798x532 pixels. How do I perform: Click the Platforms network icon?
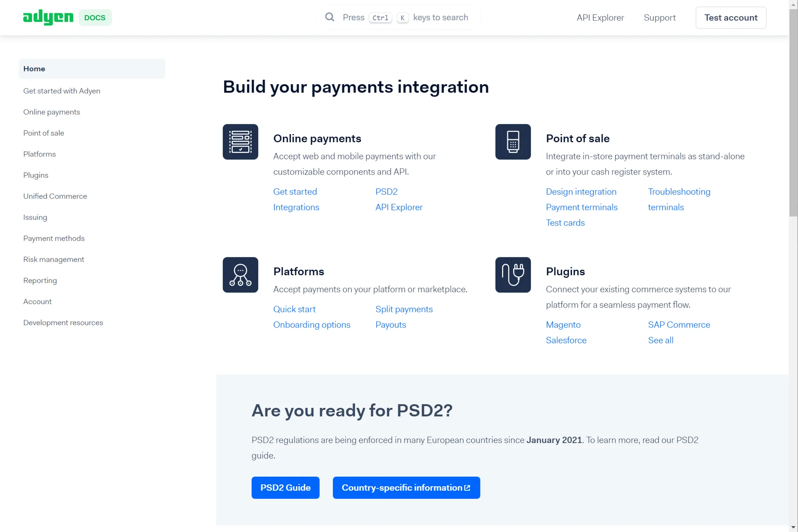240,275
